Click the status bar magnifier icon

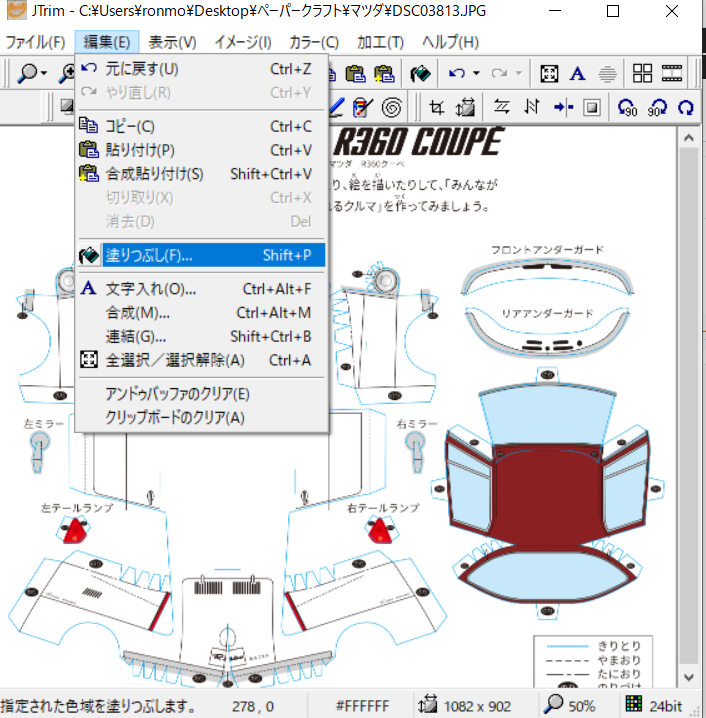553,704
